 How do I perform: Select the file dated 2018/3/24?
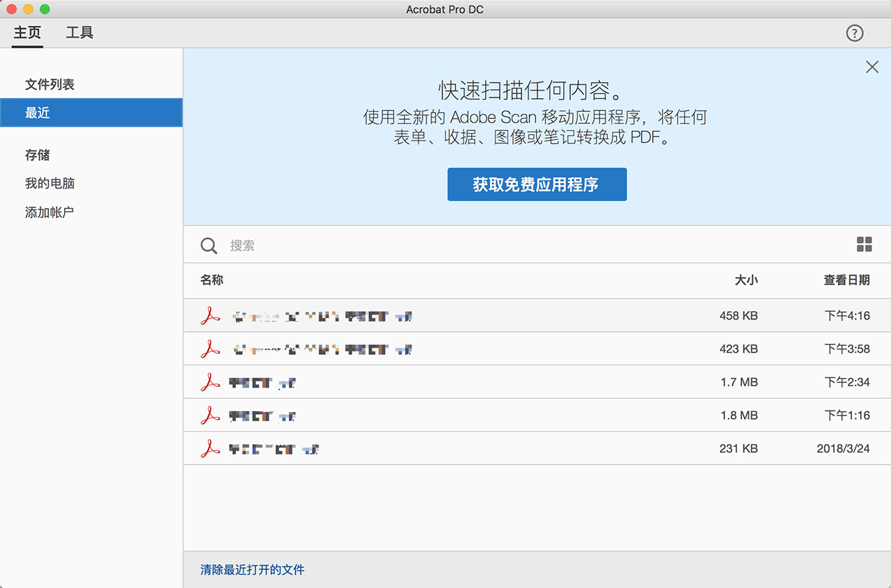pos(537,449)
